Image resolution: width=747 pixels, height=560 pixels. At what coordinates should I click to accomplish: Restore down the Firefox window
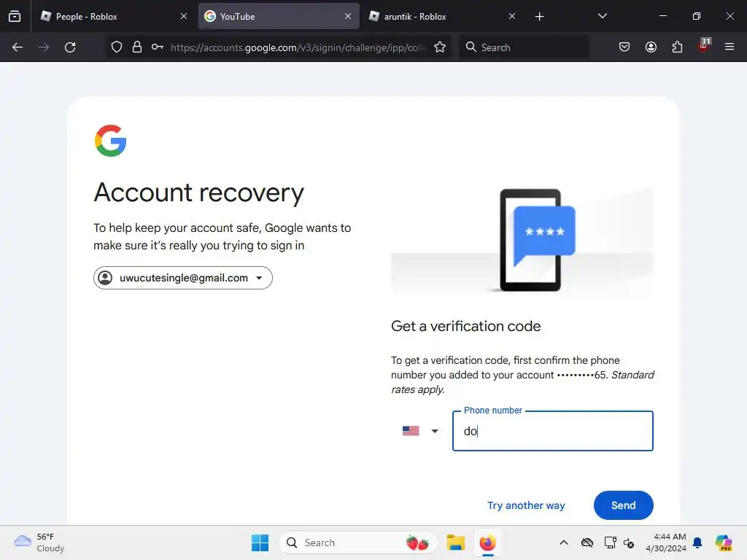(x=697, y=16)
